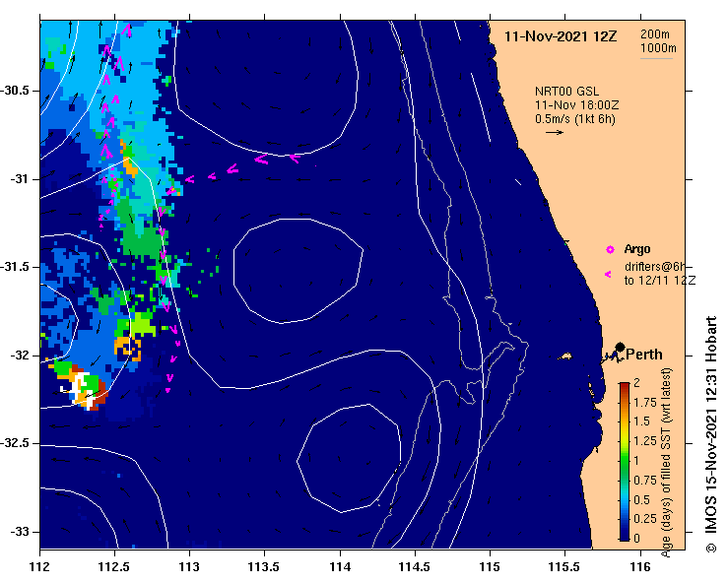Click the longitude axis label 116
Screen dimensions: 728x583
tap(640, 567)
